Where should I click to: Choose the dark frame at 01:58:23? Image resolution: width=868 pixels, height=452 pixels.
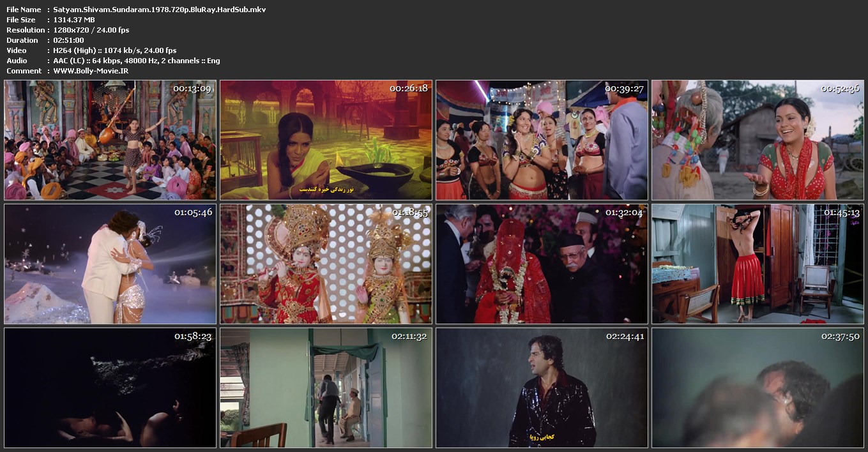(110, 388)
